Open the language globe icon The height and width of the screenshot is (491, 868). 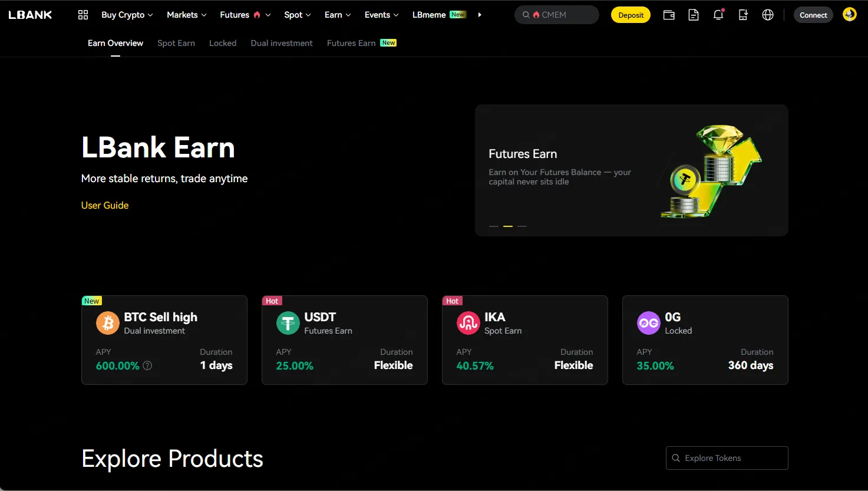[768, 15]
